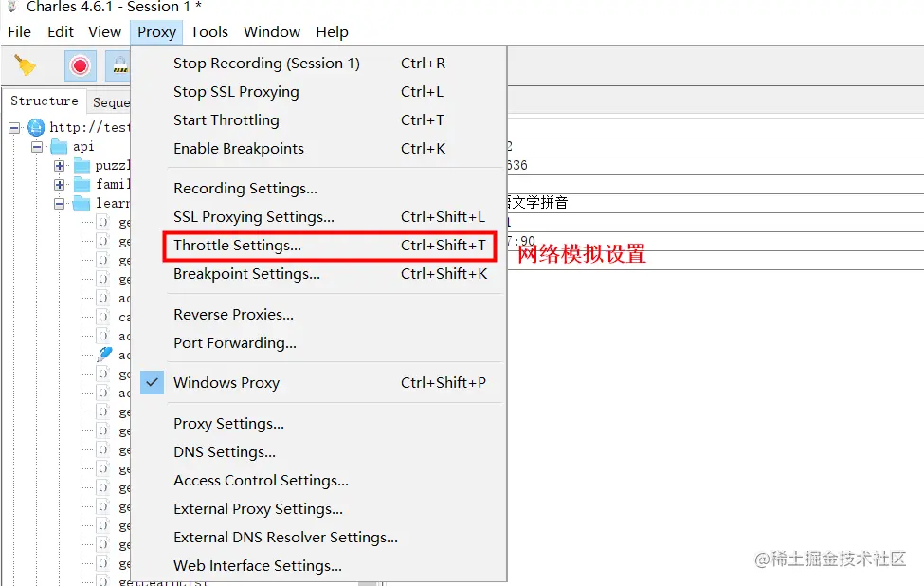924x586 pixels.
Task: Click the puzzl folder icon
Action: [82, 165]
